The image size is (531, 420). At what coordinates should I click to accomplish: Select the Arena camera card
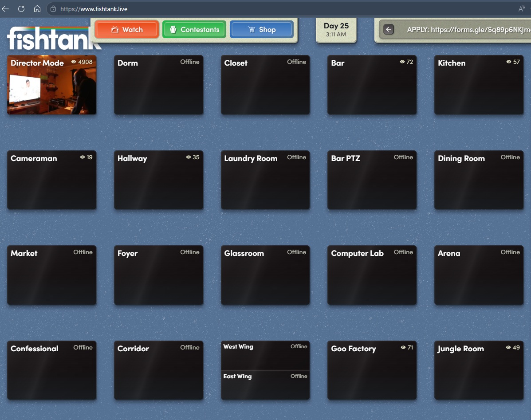click(479, 275)
